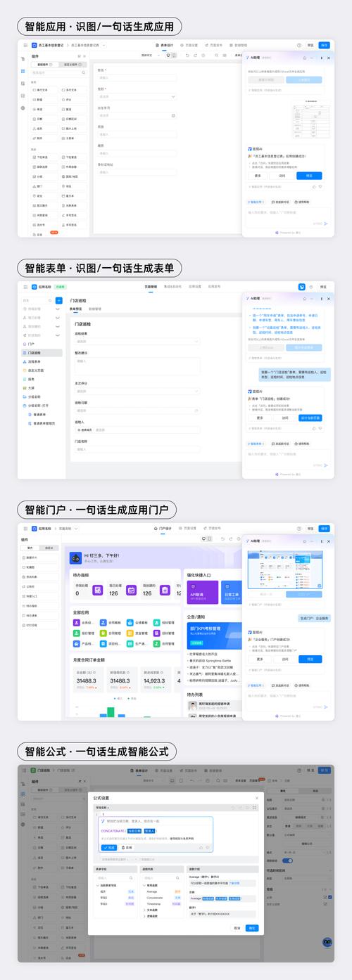Image resolution: width=352 pixels, height=980 pixels.
Task: Open the 简体中文 language dropdown in 智能应用 toolbar
Action: coord(151,55)
